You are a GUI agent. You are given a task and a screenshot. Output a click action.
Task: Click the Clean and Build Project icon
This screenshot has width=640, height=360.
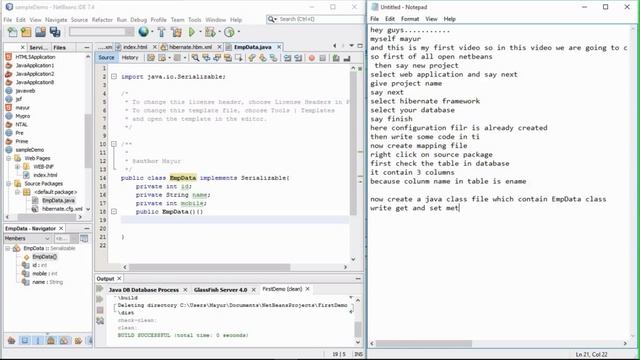coord(176,32)
